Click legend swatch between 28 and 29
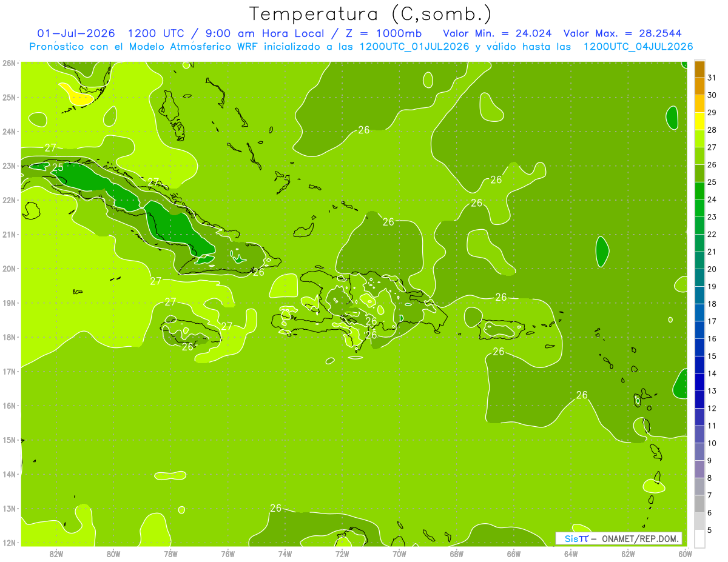This screenshot has width=728, height=562. (x=700, y=121)
